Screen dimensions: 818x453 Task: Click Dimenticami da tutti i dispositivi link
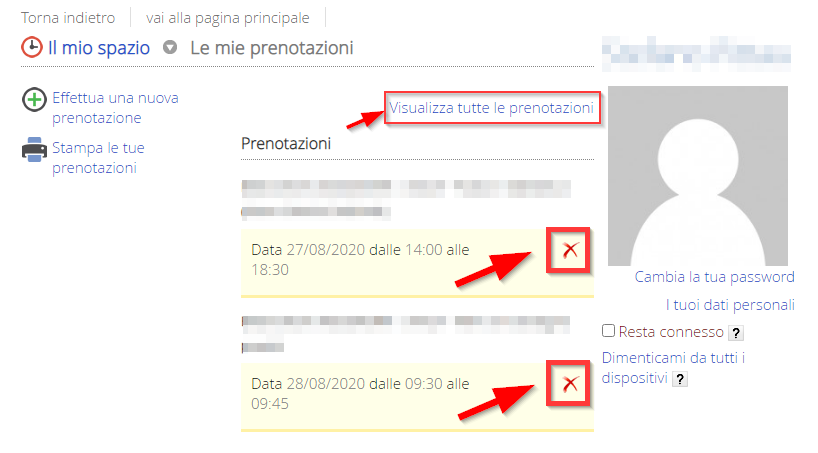coord(673,368)
